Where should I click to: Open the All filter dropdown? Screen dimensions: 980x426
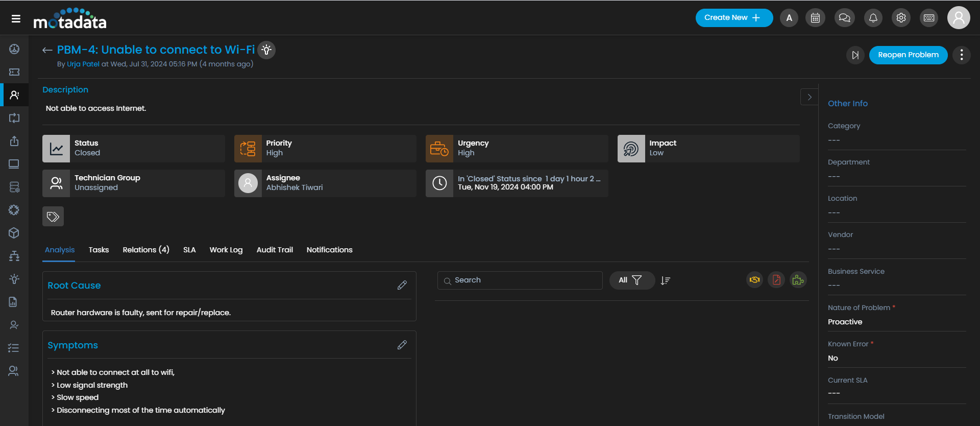click(632, 280)
